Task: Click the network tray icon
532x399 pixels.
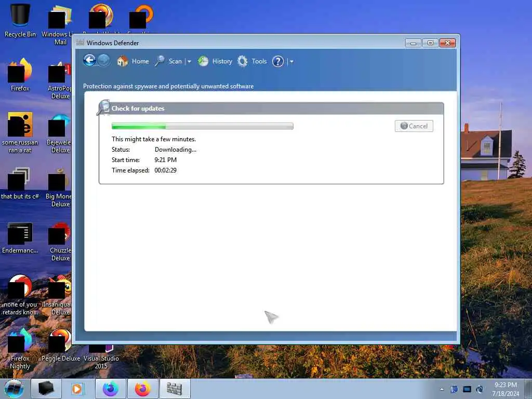Action: pyautogui.click(x=467, y=389)
